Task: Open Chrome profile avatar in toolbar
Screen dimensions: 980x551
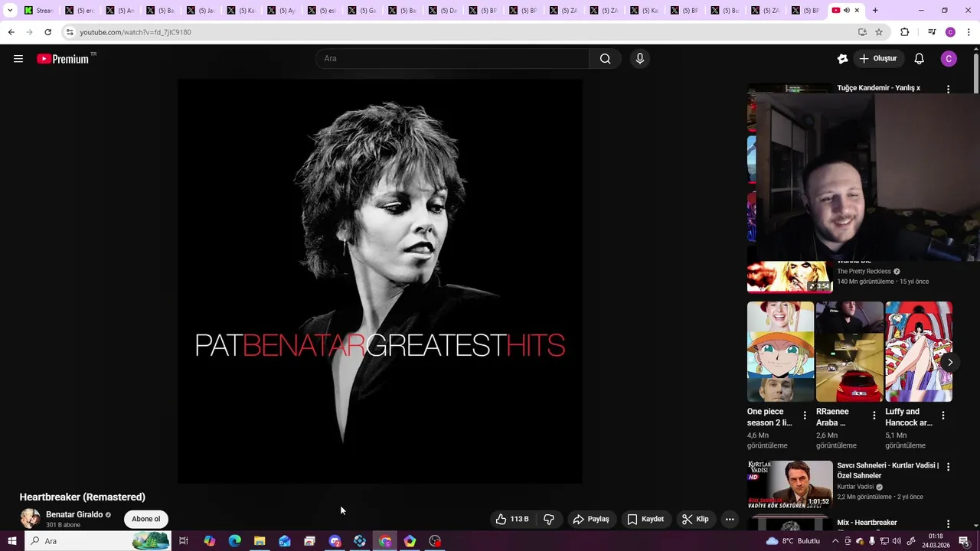Action: tap(950, 32)
